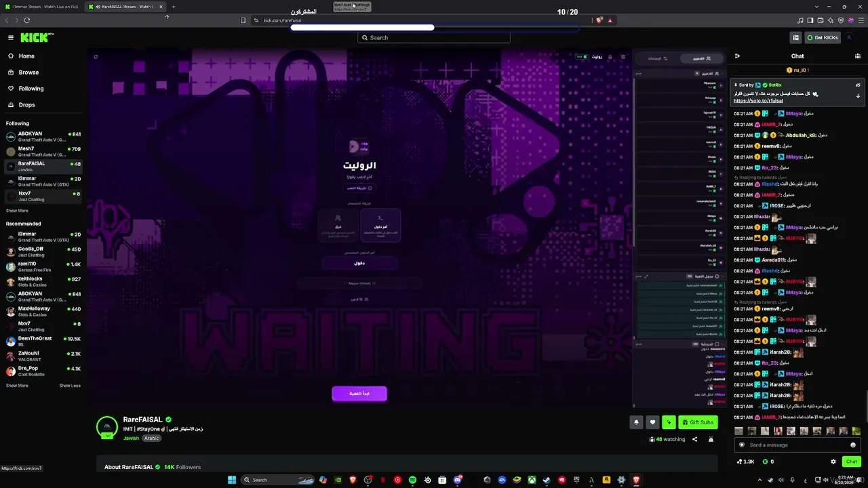Open DeenTheGreat recommended channel
Screen dimensions: 868x488
[43, 341]
